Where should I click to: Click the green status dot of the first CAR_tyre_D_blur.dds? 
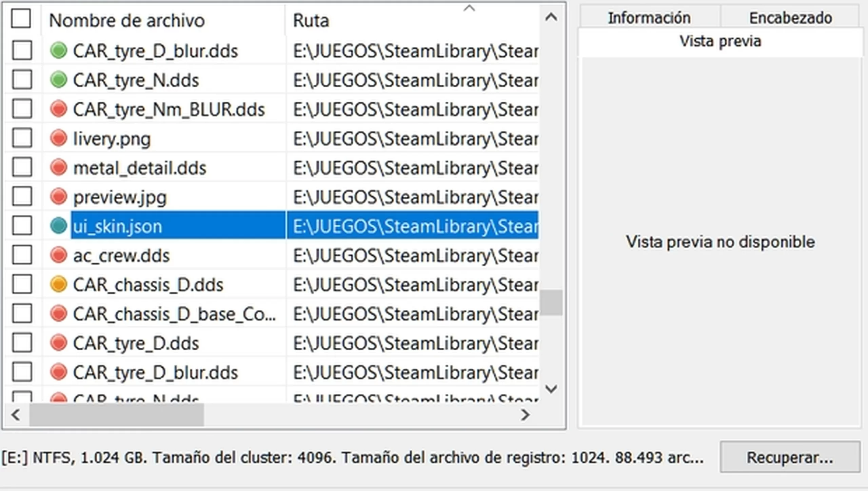pyautogui.click(x=58, y=51)
